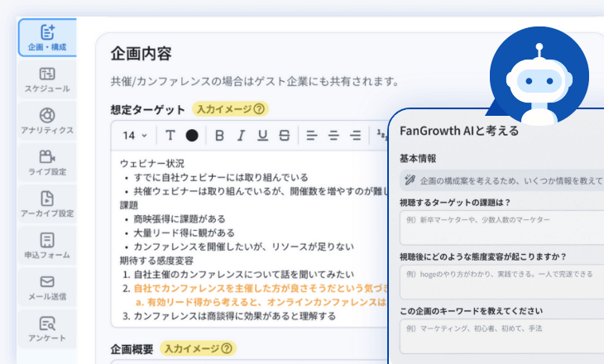Image resolution: width=604 pixels, height=364 pixels.
Task: Click the 視聴するターゲットの課題は？ input field
Action: pyautogui.click(x=502, y=227)
